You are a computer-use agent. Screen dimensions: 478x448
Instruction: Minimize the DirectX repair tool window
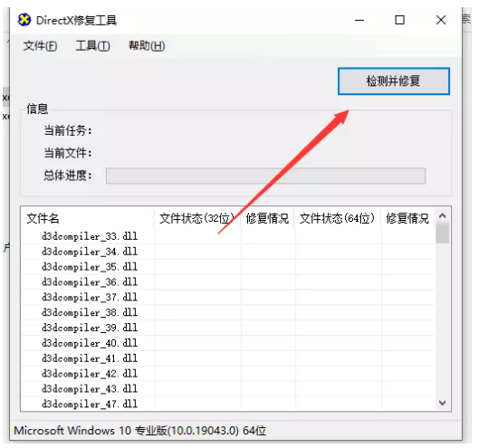(359, 21)
